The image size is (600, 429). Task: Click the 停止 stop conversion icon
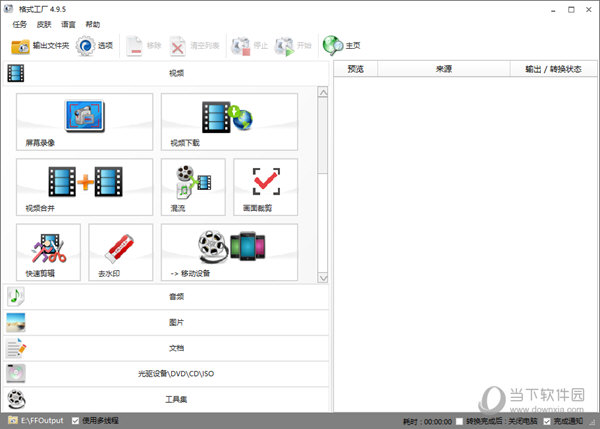[x=241, y=46]
